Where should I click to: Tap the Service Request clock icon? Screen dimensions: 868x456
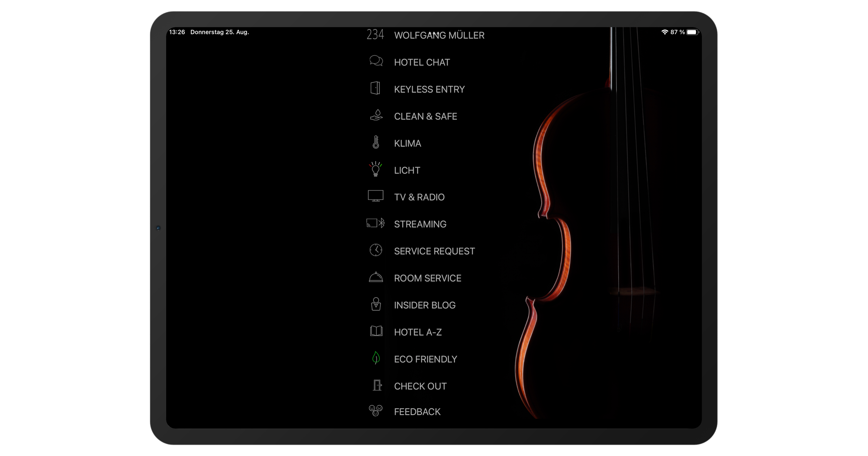(x=376, y=250)
